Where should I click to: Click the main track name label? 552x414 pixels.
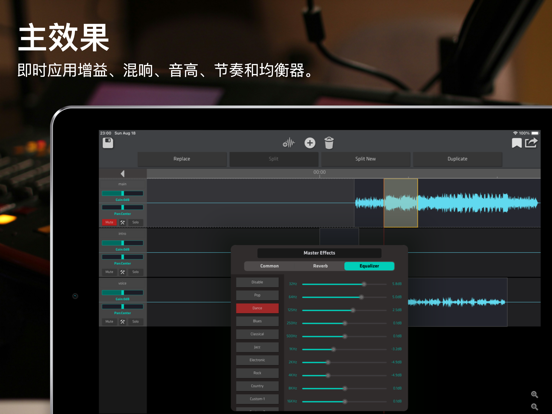122,184
